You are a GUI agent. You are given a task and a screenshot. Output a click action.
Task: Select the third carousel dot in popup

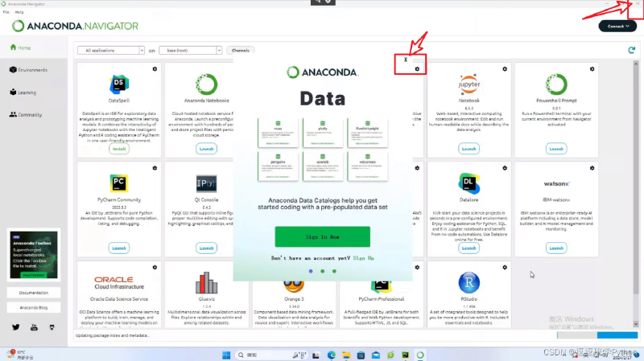point(334,271)
